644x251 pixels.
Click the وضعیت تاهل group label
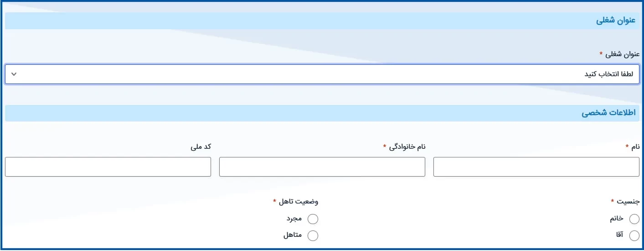point(299,201)
